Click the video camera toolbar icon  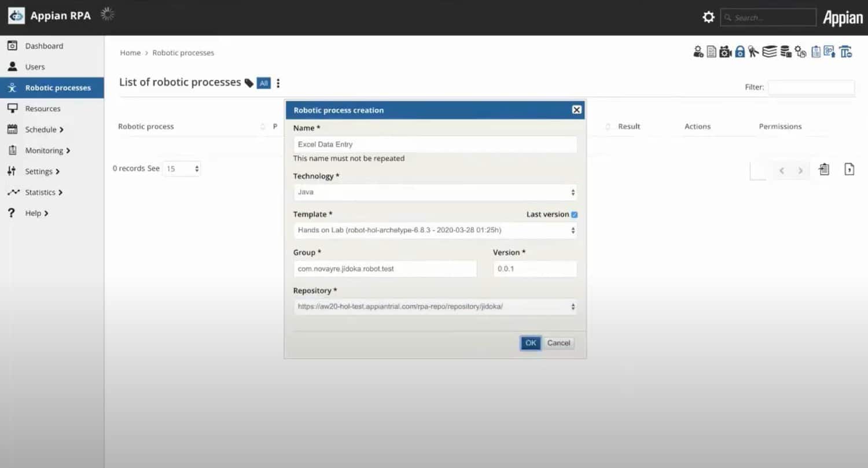pos(726,51)
